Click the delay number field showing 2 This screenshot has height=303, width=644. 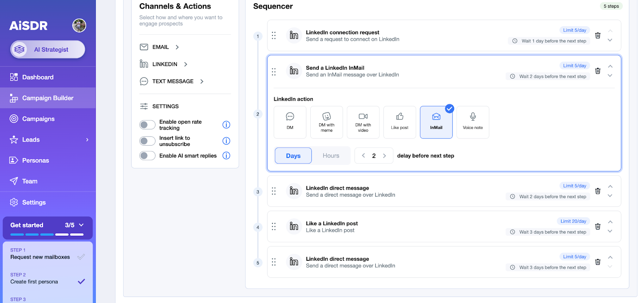(x=374, y=156)
